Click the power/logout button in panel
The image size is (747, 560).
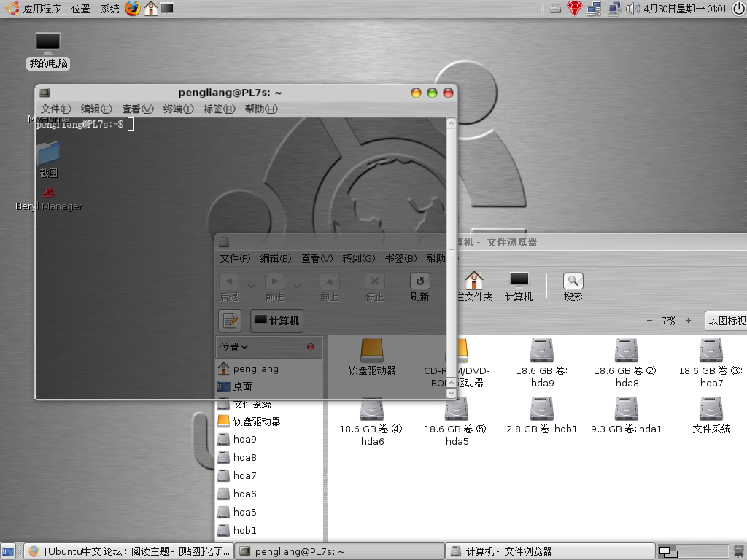738,9
